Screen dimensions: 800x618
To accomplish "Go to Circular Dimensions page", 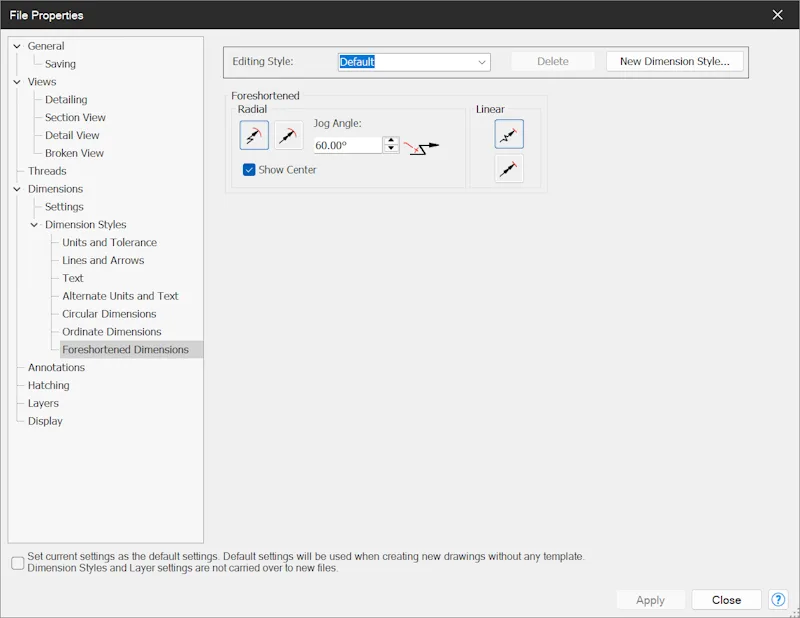I will coord(109,314).
